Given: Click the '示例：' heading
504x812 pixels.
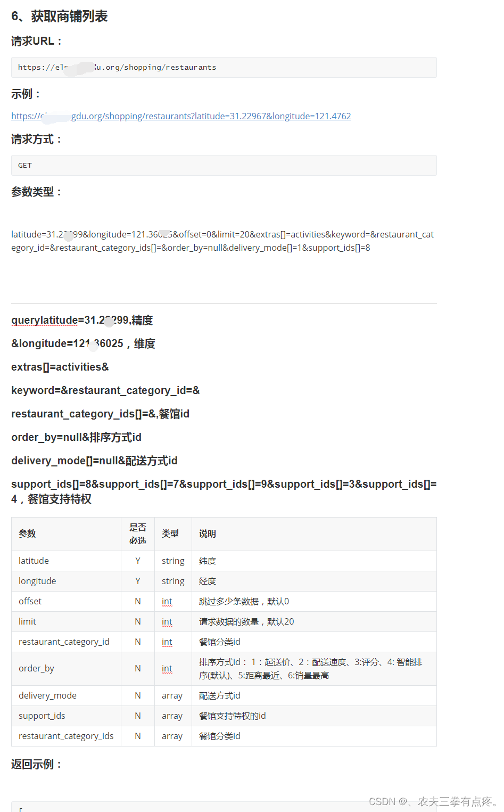Looking at the screenshot, I should click(26, 94).
